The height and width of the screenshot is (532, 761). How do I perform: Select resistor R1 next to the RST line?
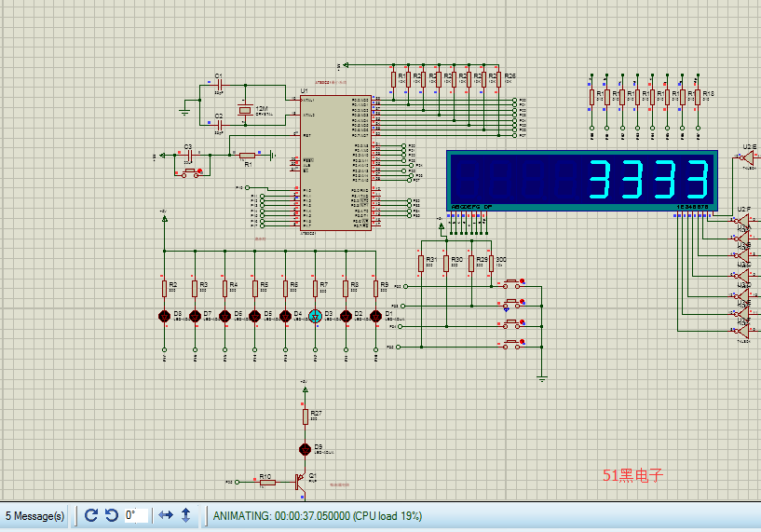coord(247,156)
